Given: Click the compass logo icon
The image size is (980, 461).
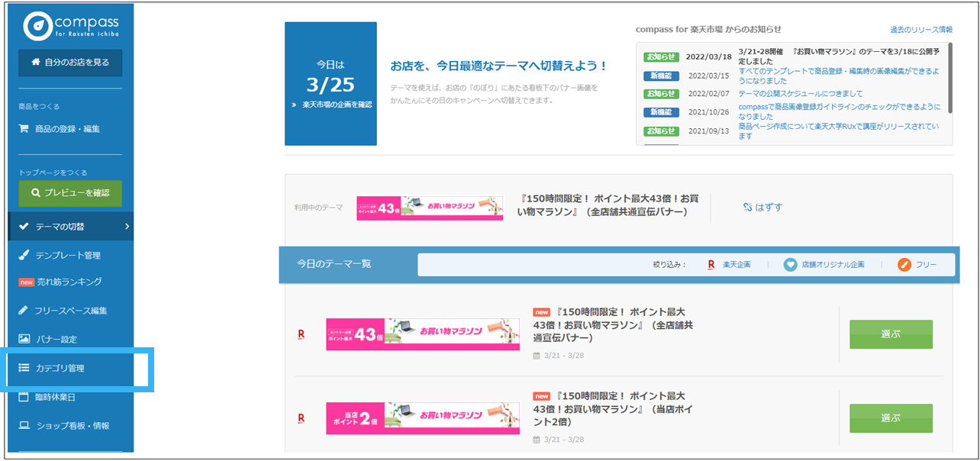Looking at the screenshot, I should (37, 26).
